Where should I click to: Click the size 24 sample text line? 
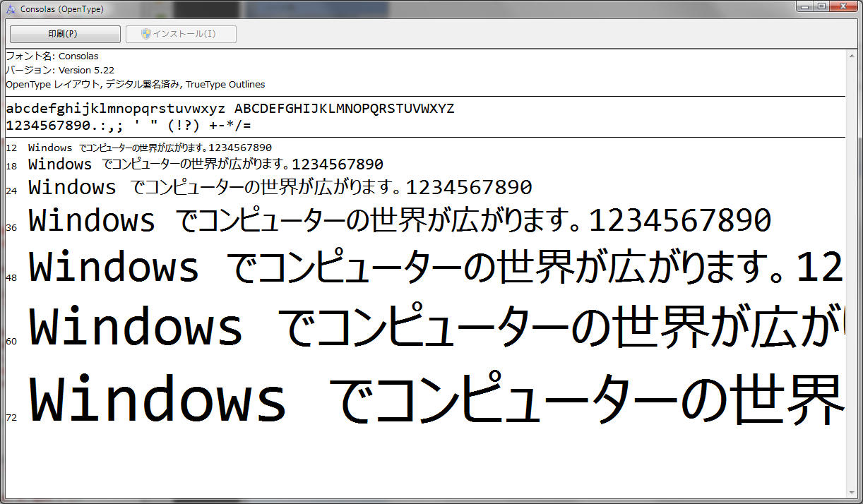pos(280,187)
